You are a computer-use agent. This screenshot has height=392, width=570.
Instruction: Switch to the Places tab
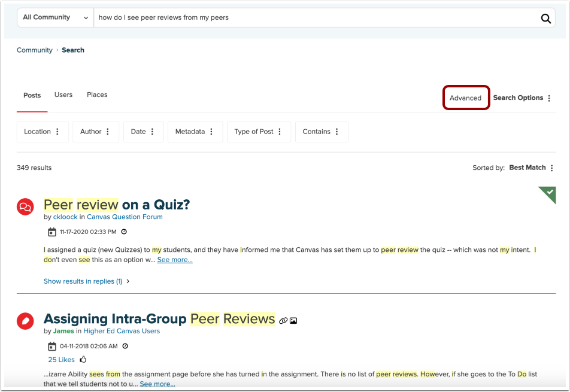pyautogui.click(x=97, y=95)
